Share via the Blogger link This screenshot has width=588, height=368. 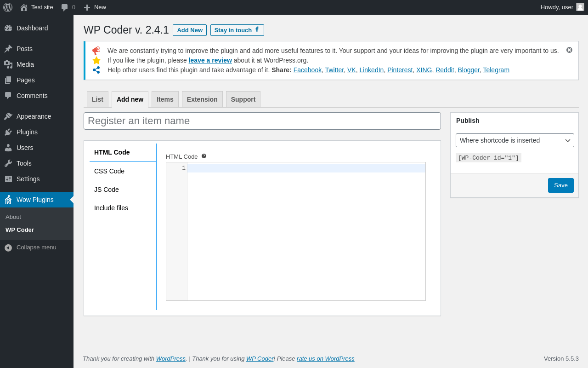tap(469, 70)
